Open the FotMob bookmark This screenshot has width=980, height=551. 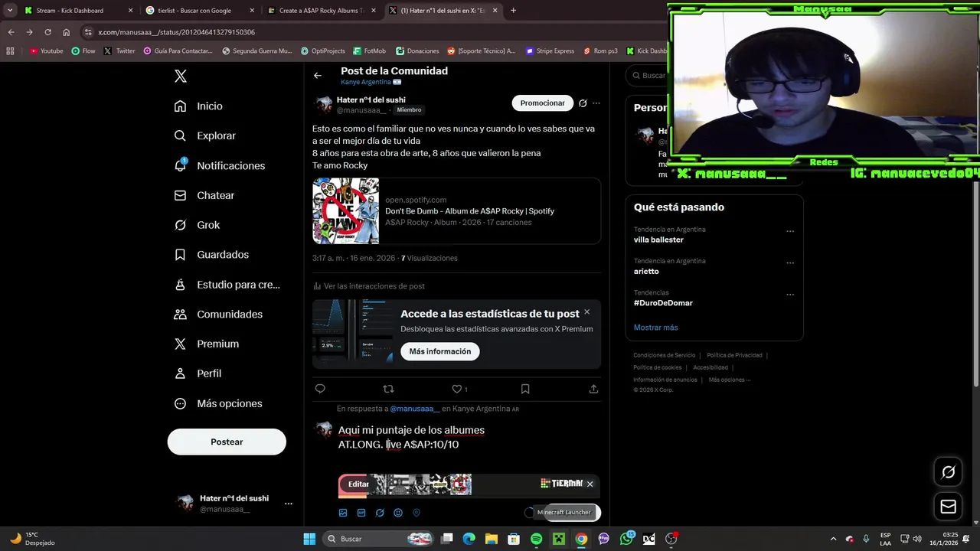[370, 51]
